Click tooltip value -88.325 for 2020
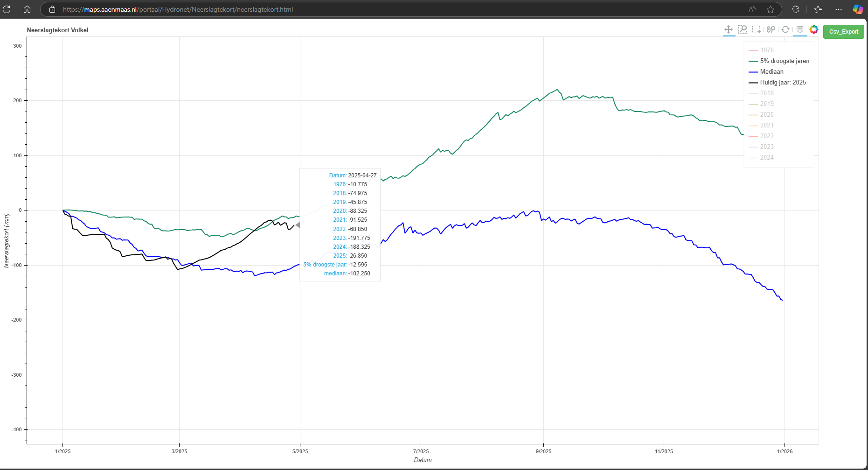Screen dimensions: 868x470 [x=358, y=211]
